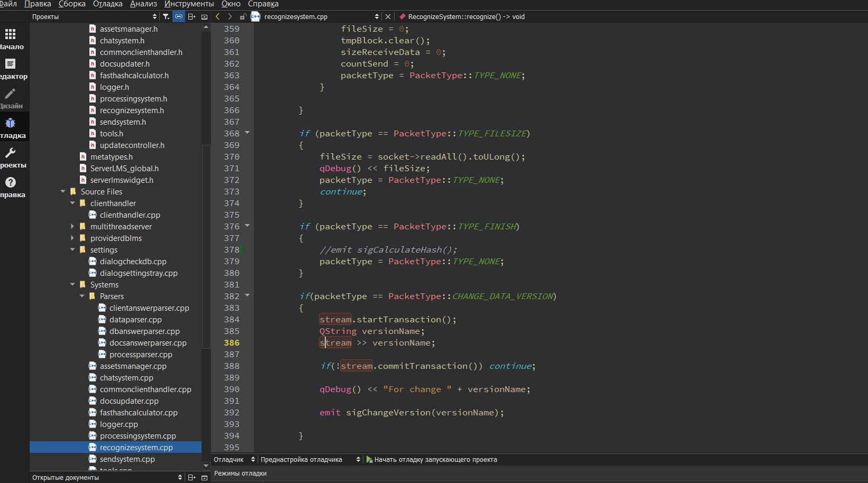Open the Welcome mode grid icon
Image resolution: width=868 pixels, height=483 pixels.
(x=11, y=35)
